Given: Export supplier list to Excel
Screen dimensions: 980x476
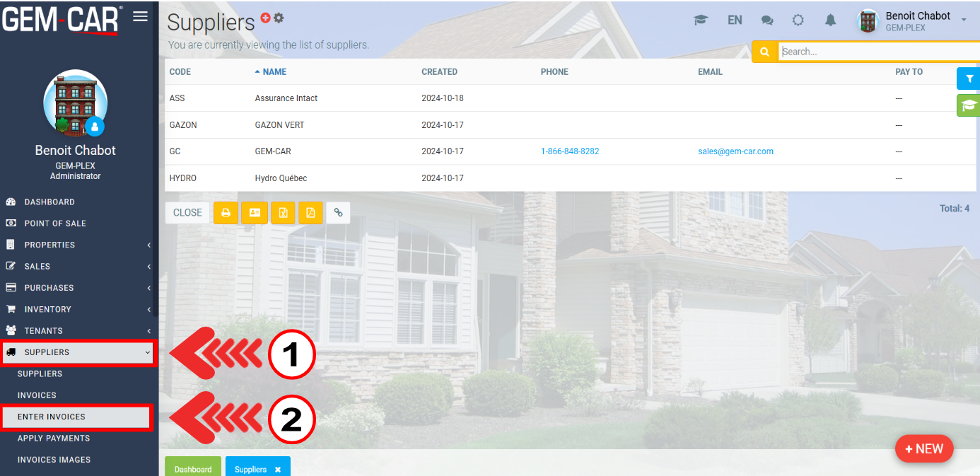Looking at the screenshot, I should [283, 212].
